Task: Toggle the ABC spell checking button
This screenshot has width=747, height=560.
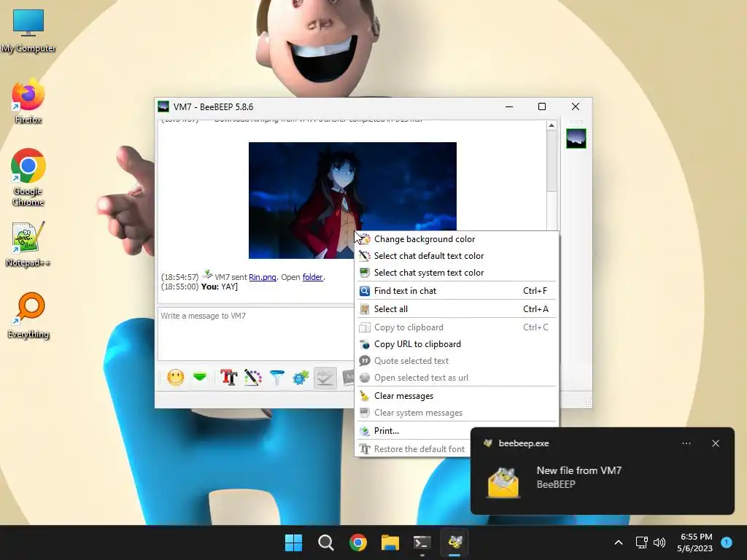Action: click(x=325, y=378)
